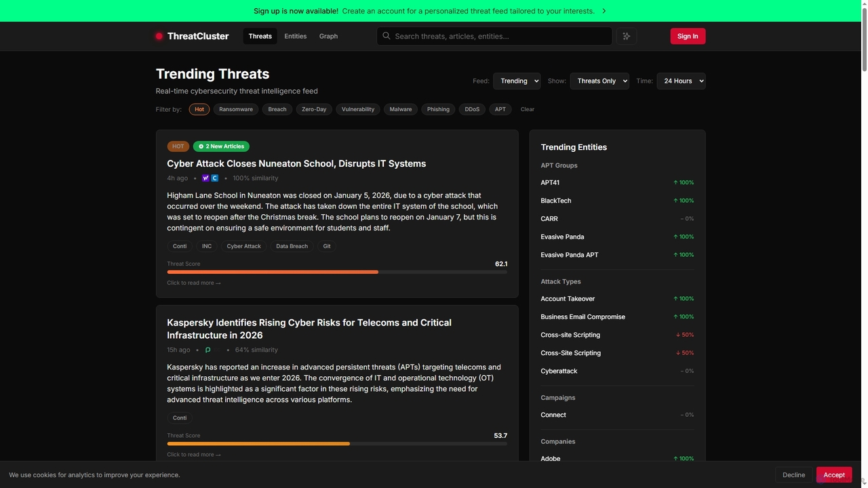Open the Show Threats Only dropdown

point(599,81)
